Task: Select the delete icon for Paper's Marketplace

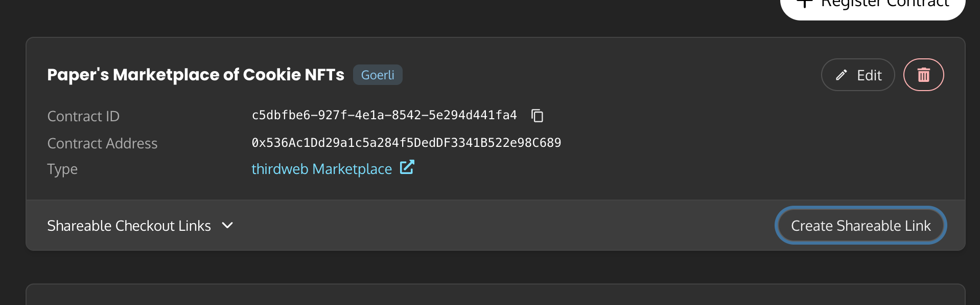Action: click(x=923, y=75)
